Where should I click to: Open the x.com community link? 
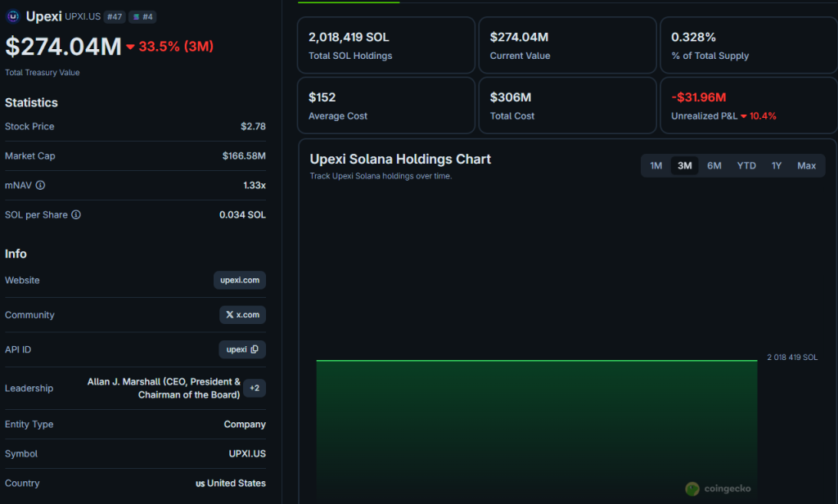[242, 315]
